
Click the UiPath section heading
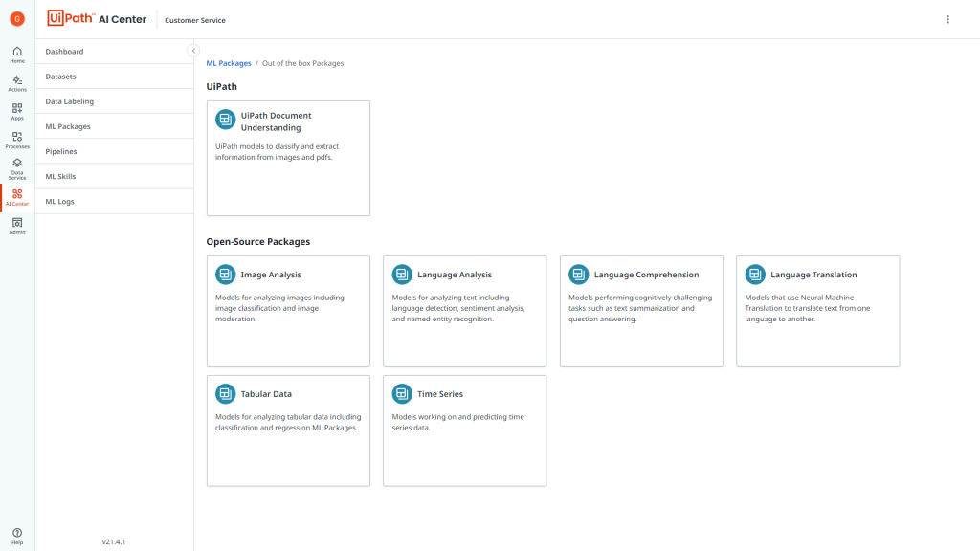coord(222,87)
